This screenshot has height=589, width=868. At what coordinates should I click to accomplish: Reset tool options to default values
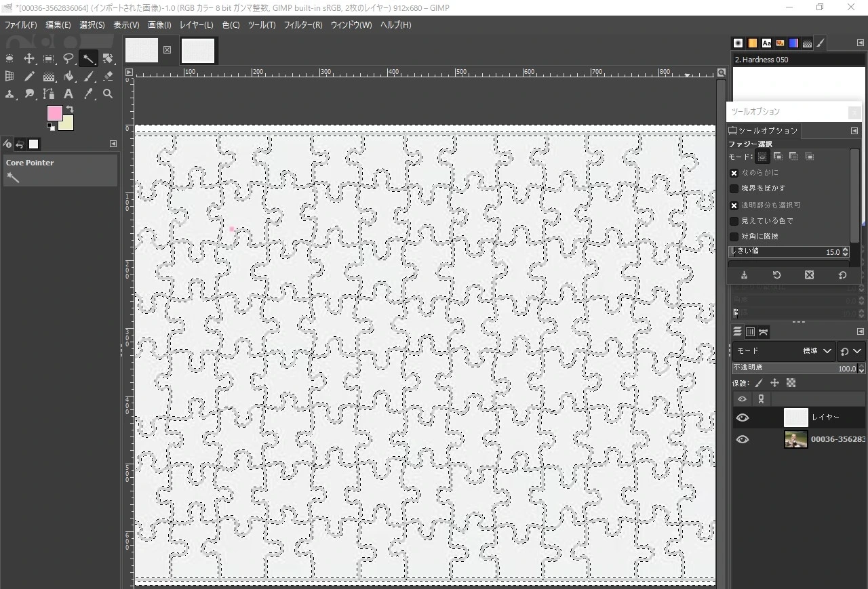pos(842,275)
